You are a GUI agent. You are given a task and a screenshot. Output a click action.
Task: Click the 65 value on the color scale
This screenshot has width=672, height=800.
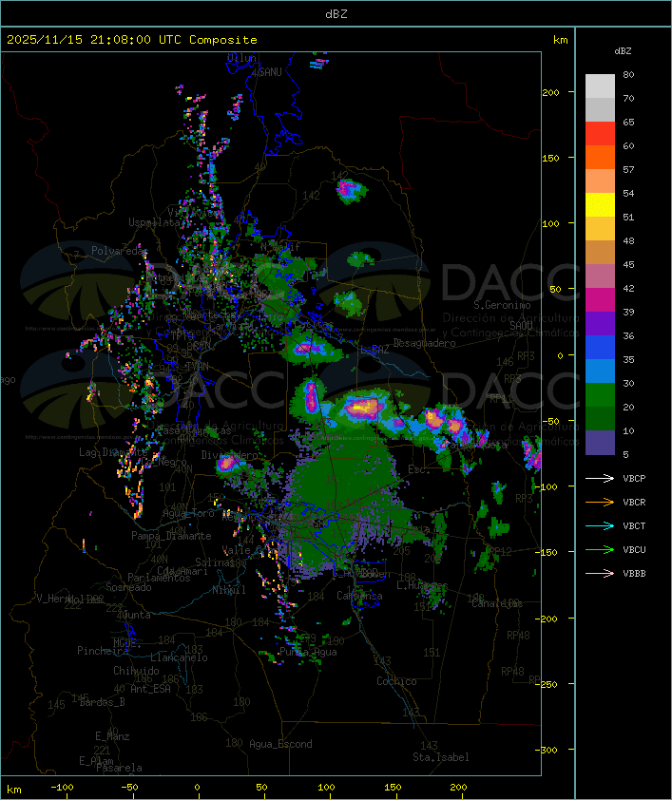tap(628, 122)
